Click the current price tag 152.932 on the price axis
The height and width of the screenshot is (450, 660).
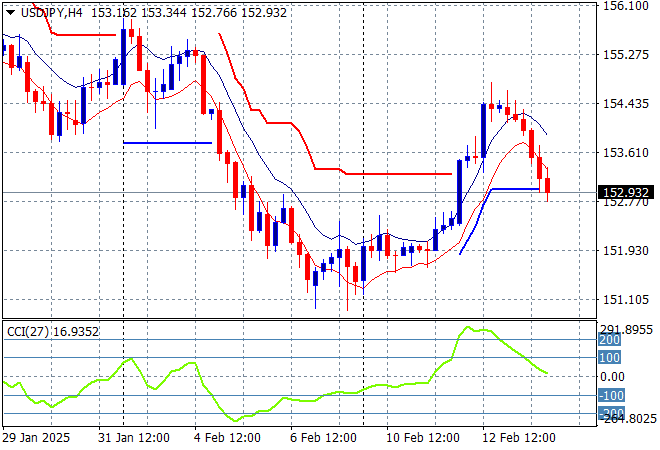(x=626, y=193)
